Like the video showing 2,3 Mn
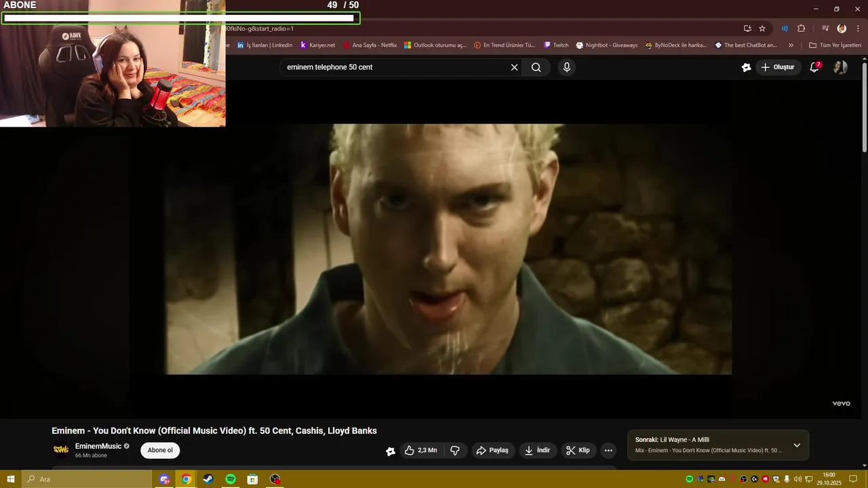868x488 pixels. tap(421, 450)
